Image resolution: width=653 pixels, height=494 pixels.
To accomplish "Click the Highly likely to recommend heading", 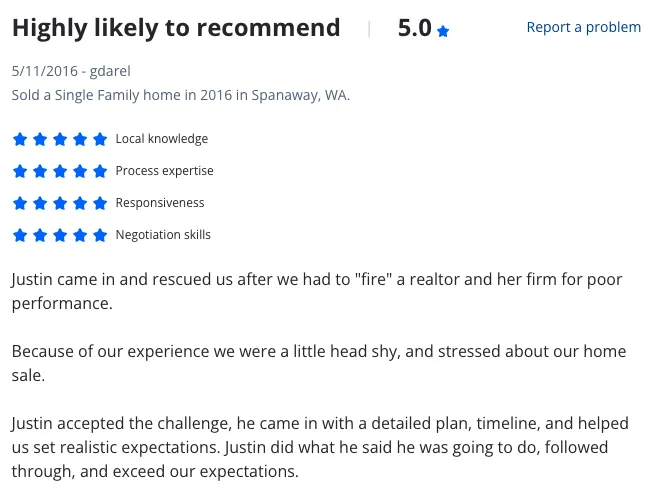I will point(176,28).
